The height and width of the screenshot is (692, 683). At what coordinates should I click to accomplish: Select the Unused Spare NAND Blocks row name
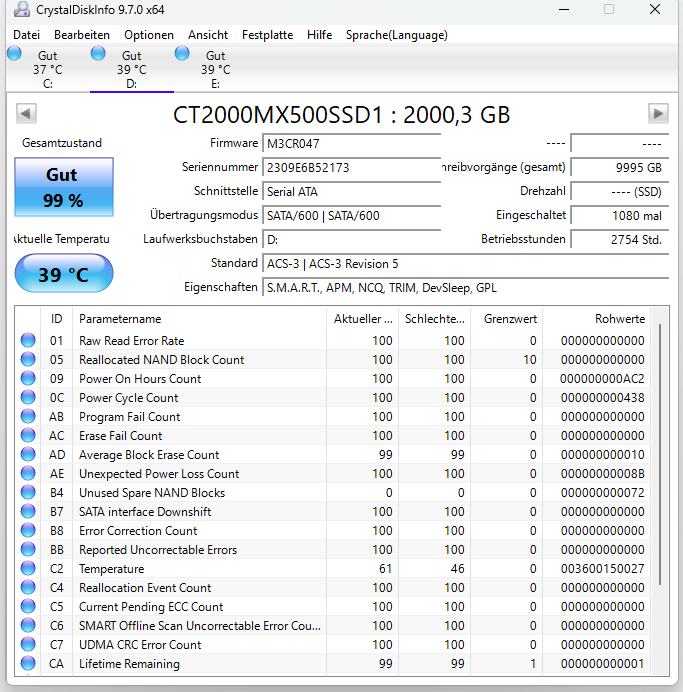click(x=152, y=493)
